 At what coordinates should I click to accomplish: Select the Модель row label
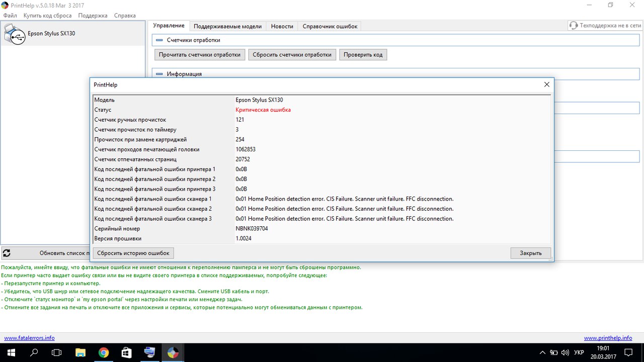105,100
